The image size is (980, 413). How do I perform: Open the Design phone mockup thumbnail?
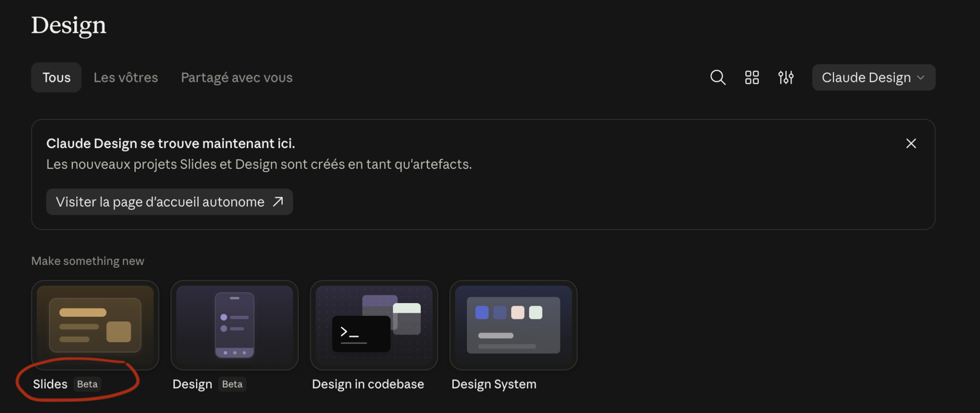point(235,325)
